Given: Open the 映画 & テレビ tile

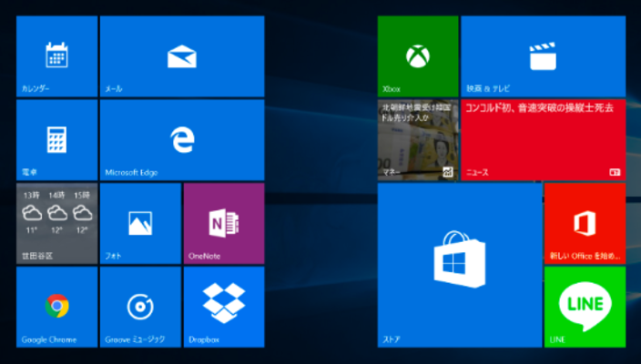Looking at the screenshot, I should (544, 56).
